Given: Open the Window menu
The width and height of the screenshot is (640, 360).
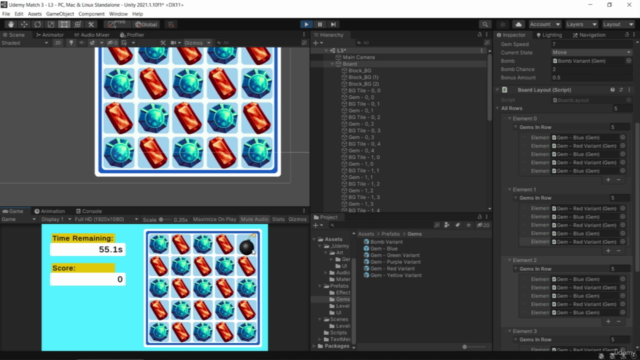Looking at the screenshot, I should coord(118,14).
